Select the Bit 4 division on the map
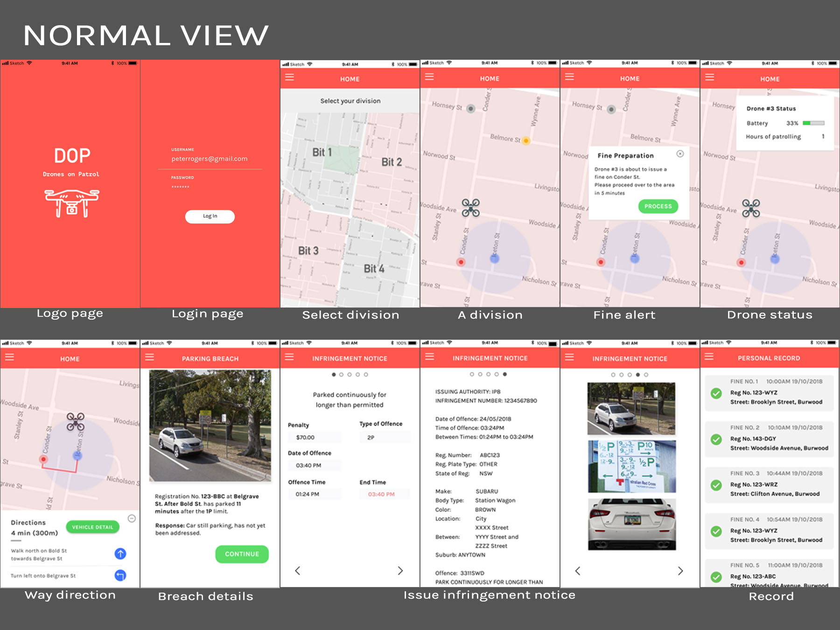 (x=374, y=269)
